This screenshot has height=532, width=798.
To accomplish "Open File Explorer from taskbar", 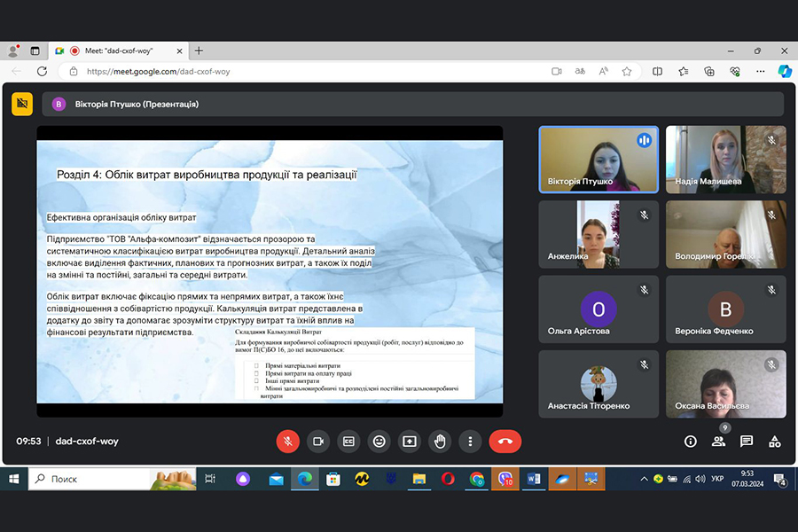I will (419, 479).
